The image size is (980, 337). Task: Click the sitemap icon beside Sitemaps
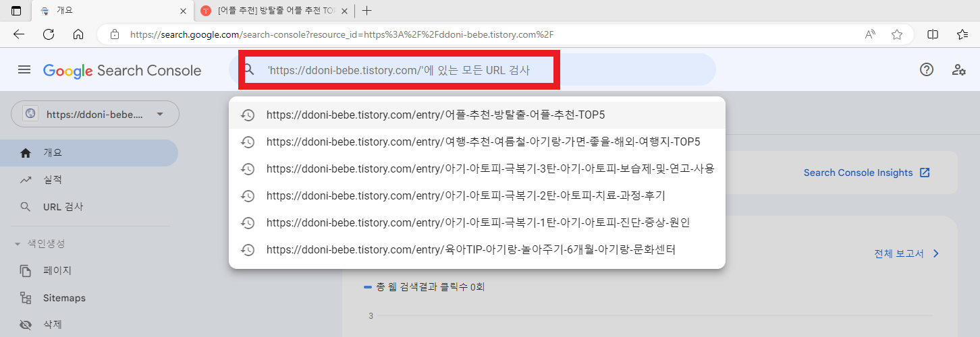click(x=26, y=298)
